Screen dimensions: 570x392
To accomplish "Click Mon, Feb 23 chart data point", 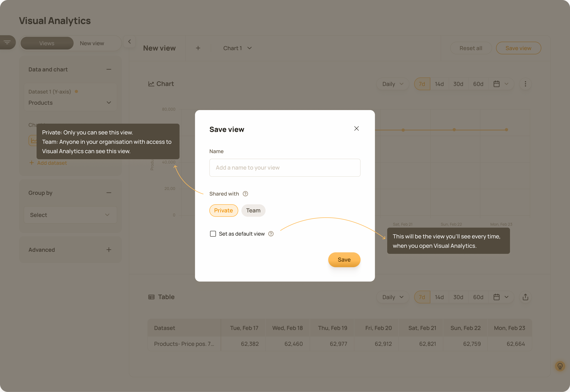I will (507, 130).
